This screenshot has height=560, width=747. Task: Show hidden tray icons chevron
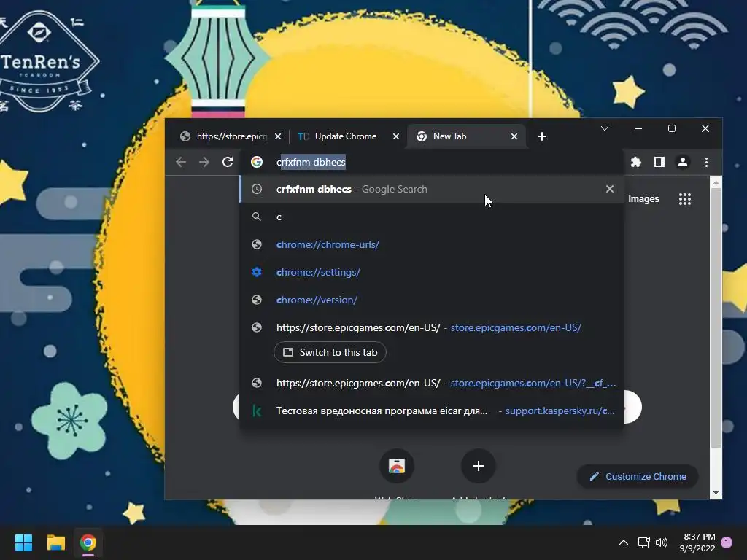click(623, 542)
